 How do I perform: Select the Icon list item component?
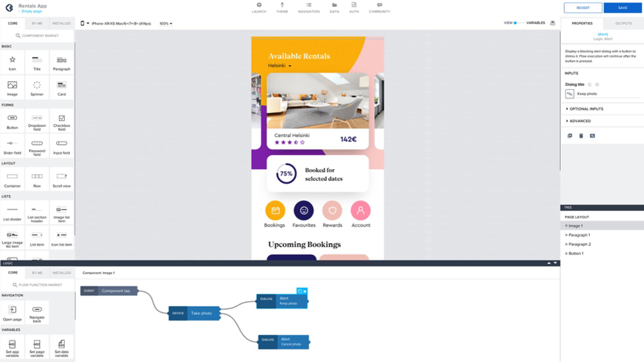point(61,238)
